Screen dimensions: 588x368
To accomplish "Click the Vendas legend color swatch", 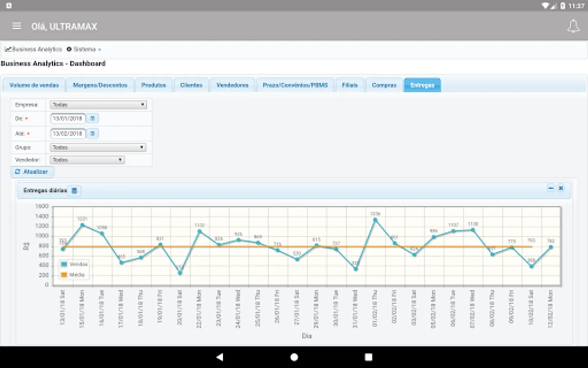I will click(x=64, y=264).
